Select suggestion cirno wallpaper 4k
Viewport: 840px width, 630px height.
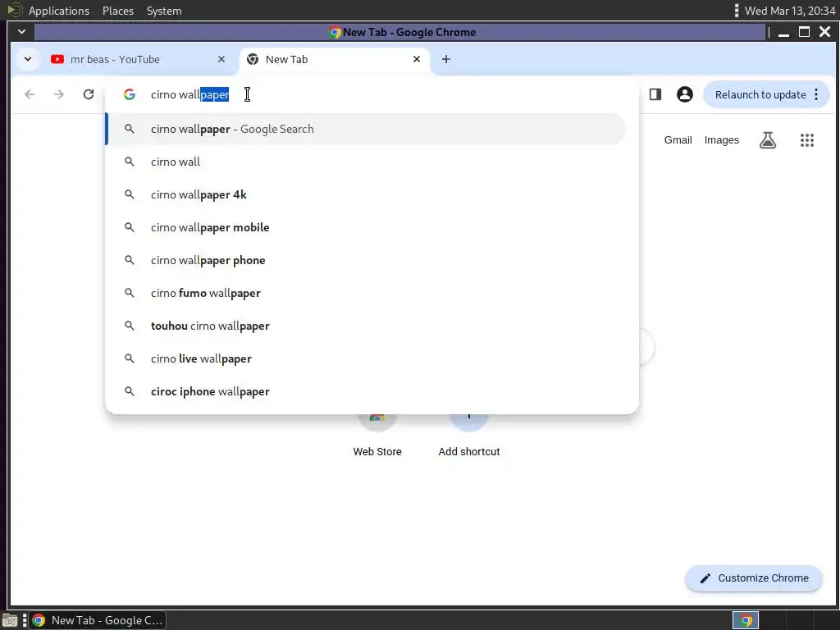point(365,195)
